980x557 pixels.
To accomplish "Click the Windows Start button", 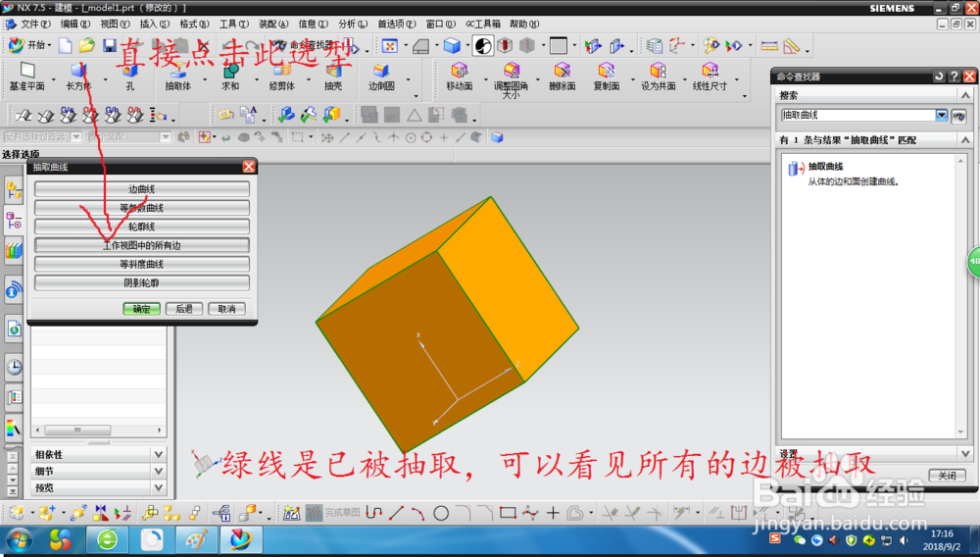I will coord(20,539).
